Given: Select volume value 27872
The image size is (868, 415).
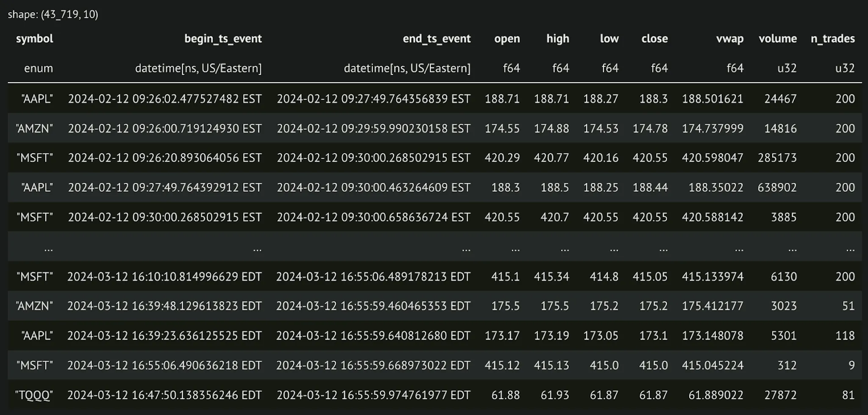Looking at the screenshot, I should pyautogui.click(x=780, y=395).
